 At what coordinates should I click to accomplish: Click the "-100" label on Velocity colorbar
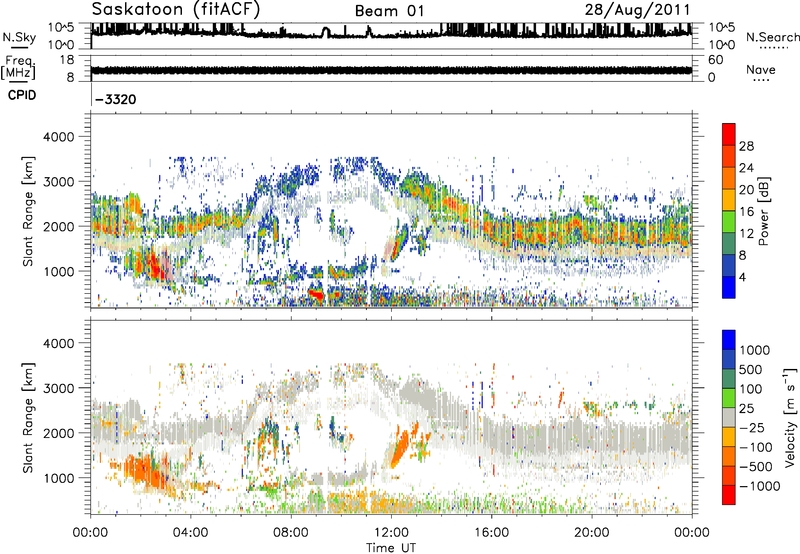pos(755,447)
